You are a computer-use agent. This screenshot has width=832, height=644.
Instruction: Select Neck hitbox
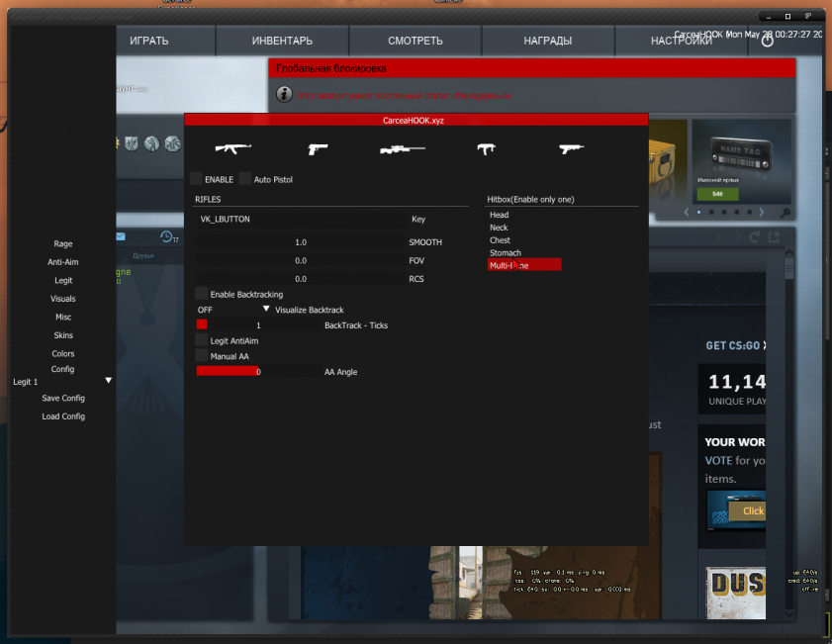coord(499,228)
